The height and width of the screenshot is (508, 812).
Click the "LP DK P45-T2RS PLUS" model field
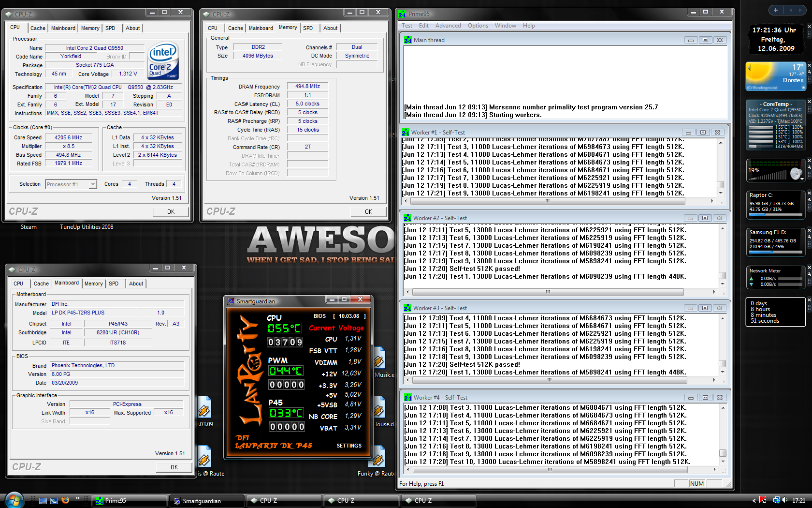(93, 313)
